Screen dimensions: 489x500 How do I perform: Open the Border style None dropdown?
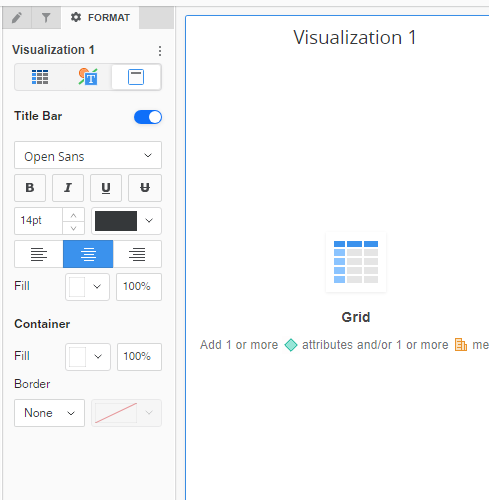click(x=49, y=413)
